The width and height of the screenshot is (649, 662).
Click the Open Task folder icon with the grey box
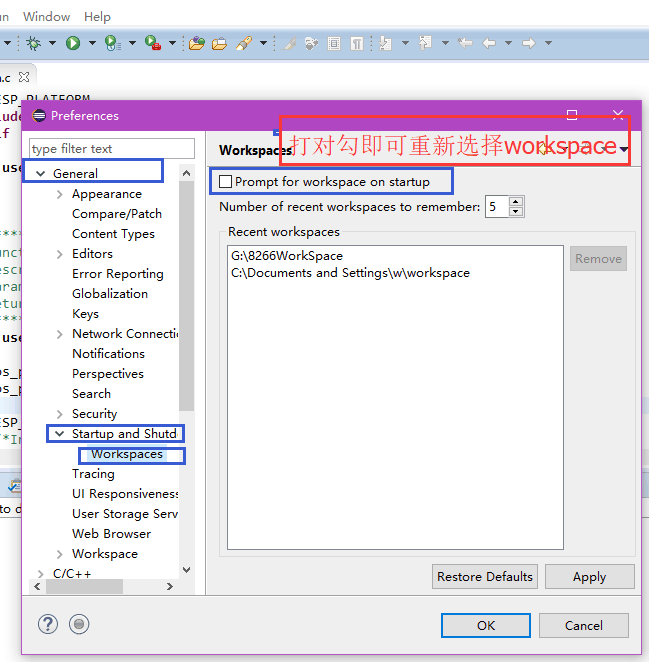[x=219, y=43]
